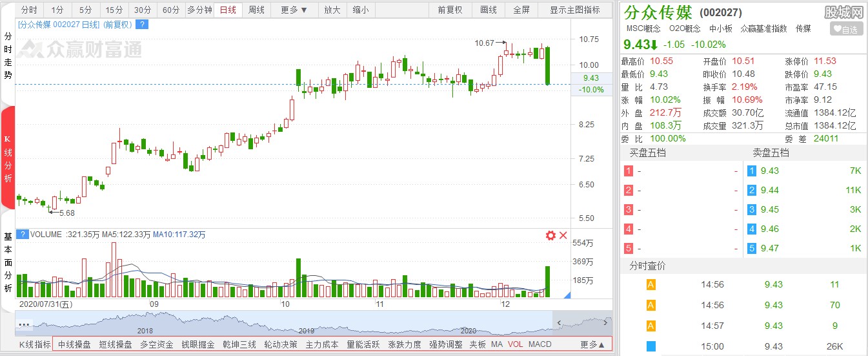Open the 多分钟 view
Viewport: 868px width, 356px height.
click(199, 10)
